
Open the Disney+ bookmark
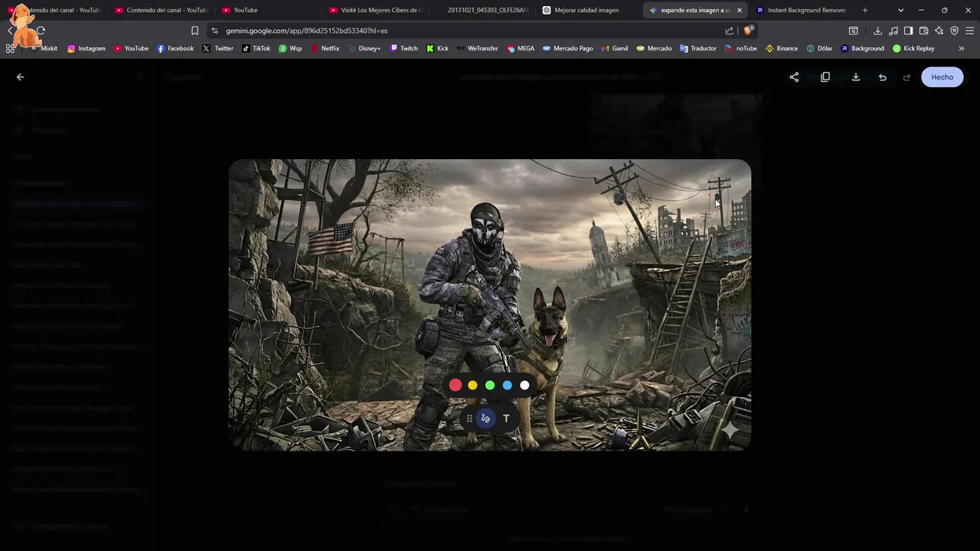pyautogui.click(x=364, y=48)
